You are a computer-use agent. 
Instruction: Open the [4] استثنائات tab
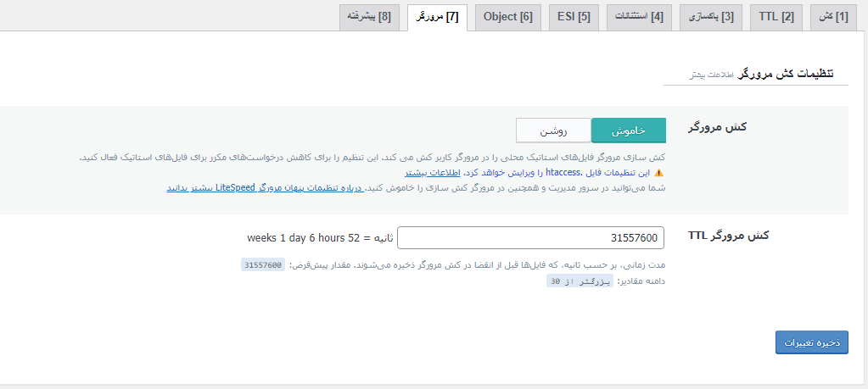(639, 17)
